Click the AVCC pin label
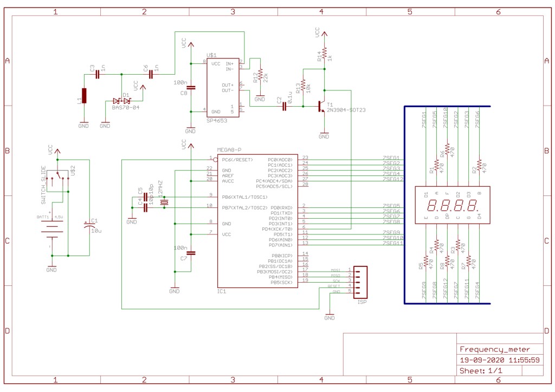 [228, 181]
